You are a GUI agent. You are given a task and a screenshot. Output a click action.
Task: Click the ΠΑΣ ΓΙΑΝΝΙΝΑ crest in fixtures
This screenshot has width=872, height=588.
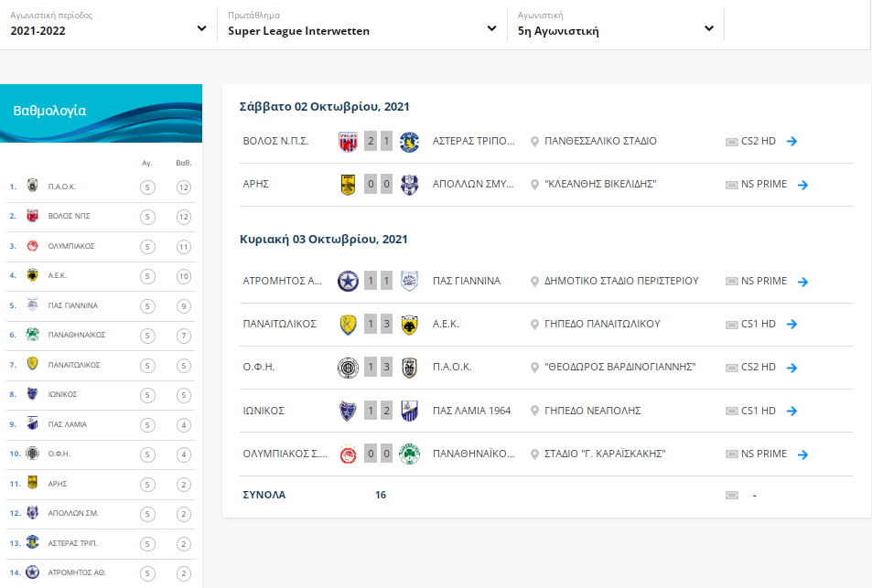click(x=409, y=282)
